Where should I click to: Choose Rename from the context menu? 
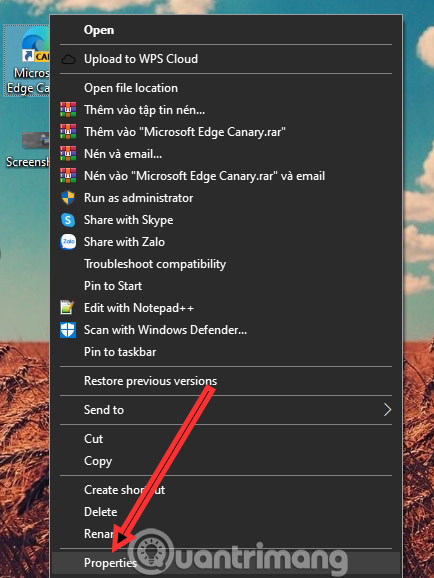click(226, 533)
